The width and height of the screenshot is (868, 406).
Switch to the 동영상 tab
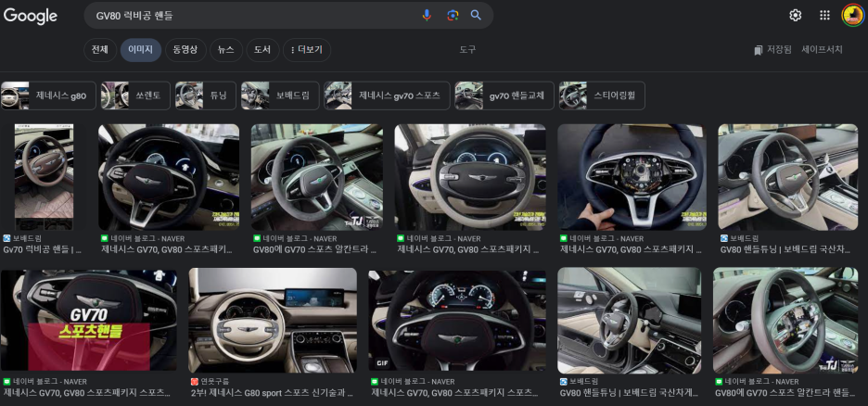(x=185, y=50)
